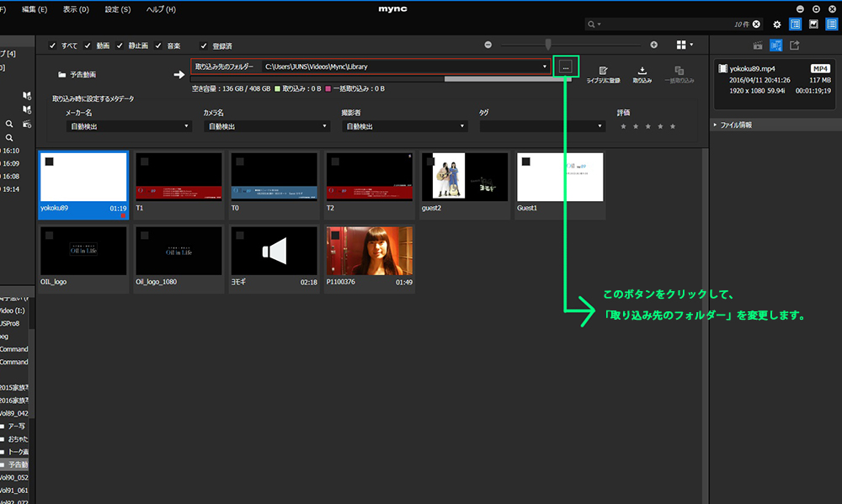This screenshot has height=504, width=842.
Task: Click the ... browse folder button
Action: pyautogui.click(x=566, y=67)
